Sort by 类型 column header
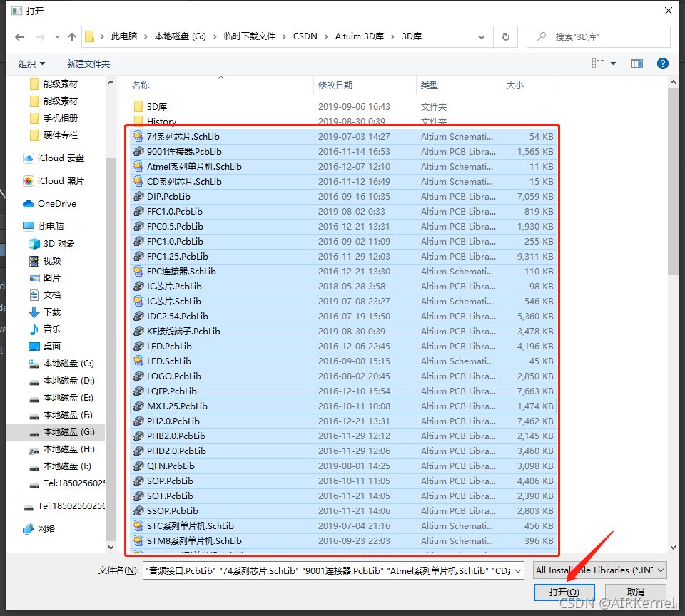This screenshot has width=685, height=616. [430, 85]
